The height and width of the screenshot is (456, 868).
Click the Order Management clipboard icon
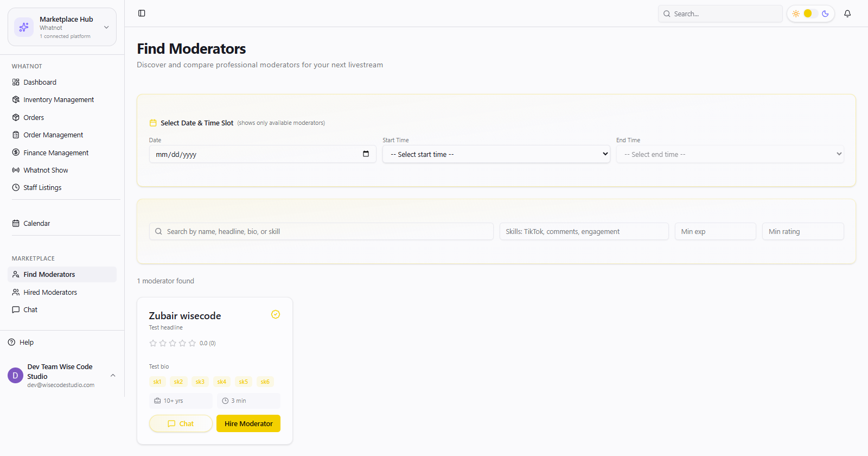(x=16, y=135)
